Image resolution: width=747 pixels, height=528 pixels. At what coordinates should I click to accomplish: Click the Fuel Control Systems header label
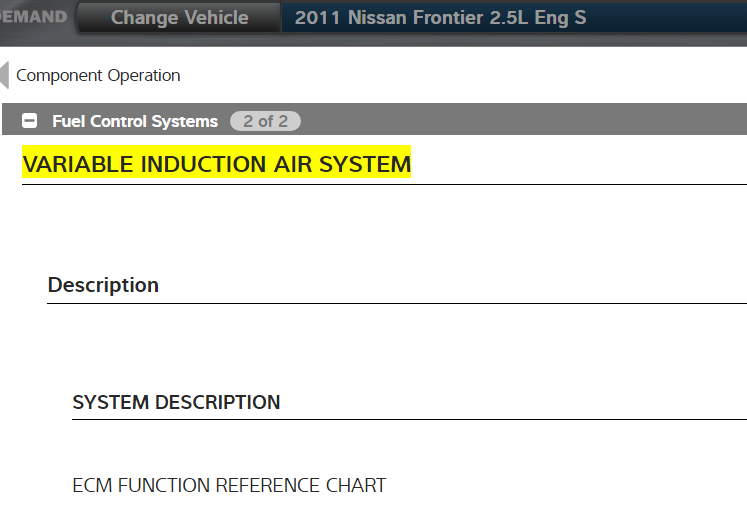coord(135,121)
